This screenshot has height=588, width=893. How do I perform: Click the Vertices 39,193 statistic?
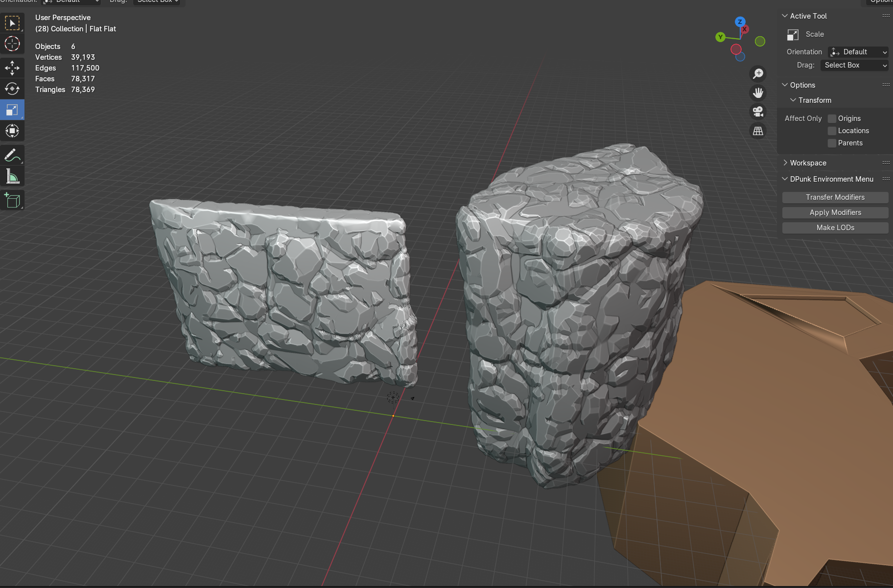[65, 58]
